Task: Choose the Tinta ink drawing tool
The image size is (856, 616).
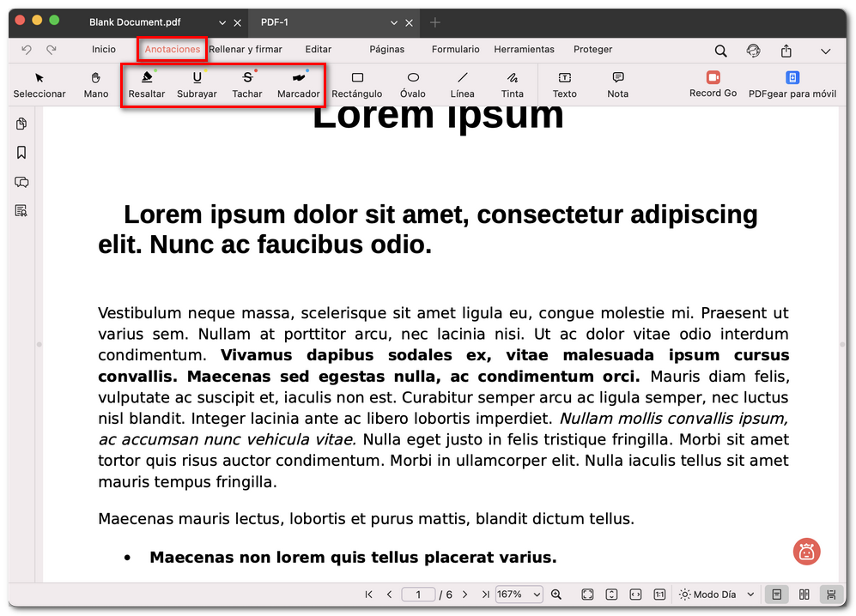Action: [x=513, y=84]
